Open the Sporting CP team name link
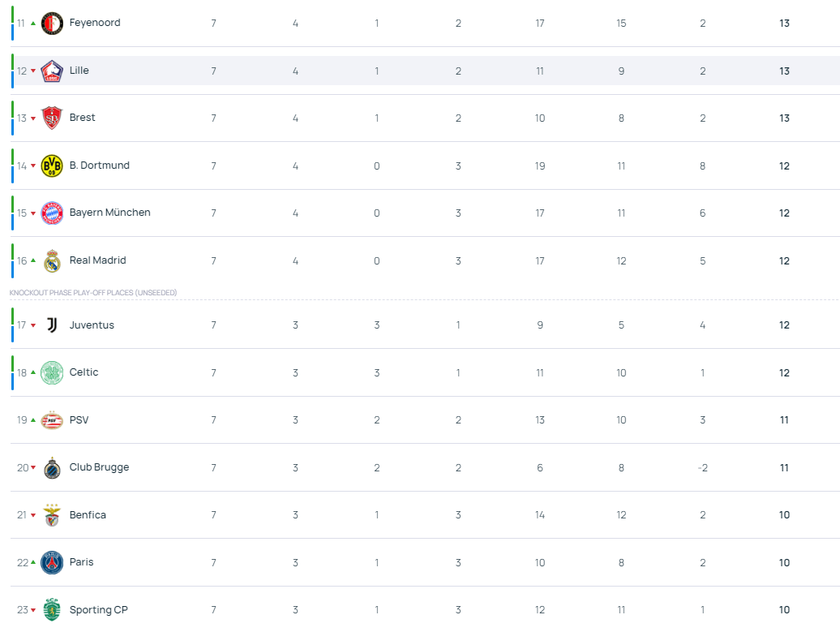 pos(99,609)
